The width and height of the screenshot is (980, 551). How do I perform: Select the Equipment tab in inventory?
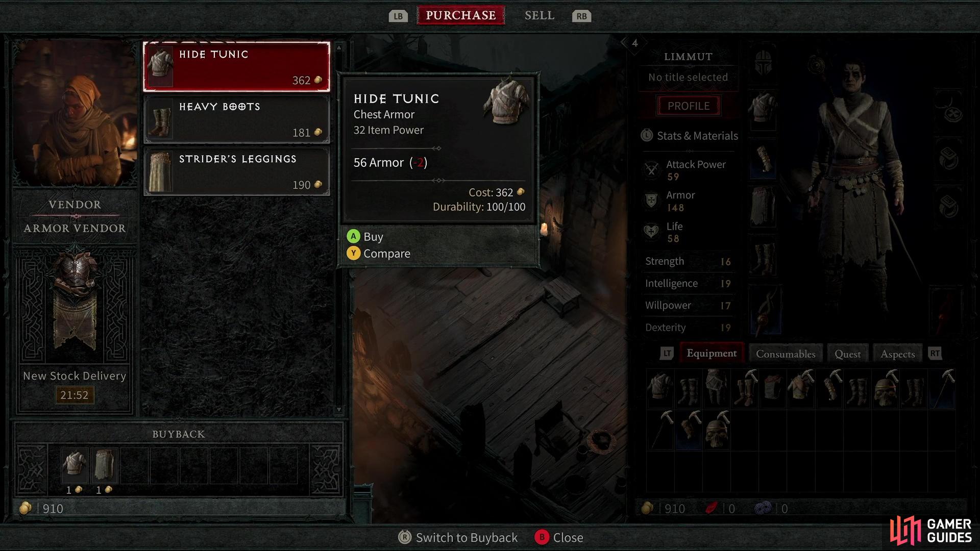[x=712, y=353]
